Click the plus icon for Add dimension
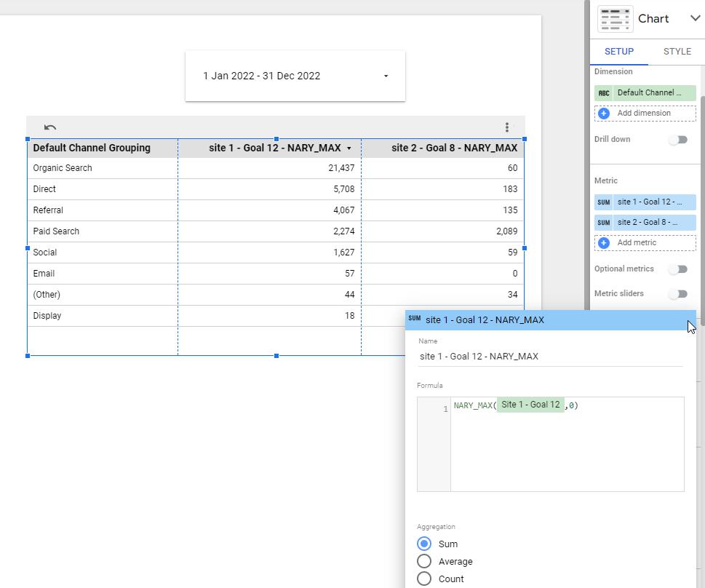This screenshot has width=705, height=588. click(604, 114)
